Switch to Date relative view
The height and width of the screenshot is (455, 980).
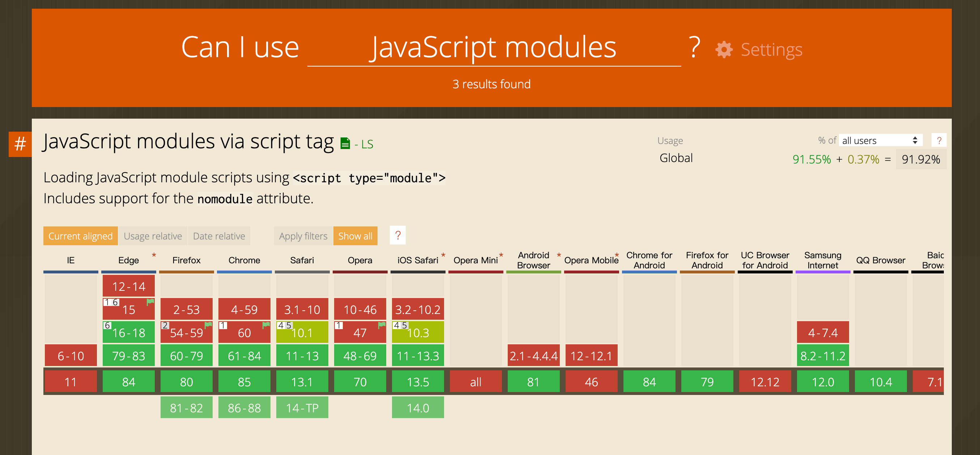(x=219, y=236)
